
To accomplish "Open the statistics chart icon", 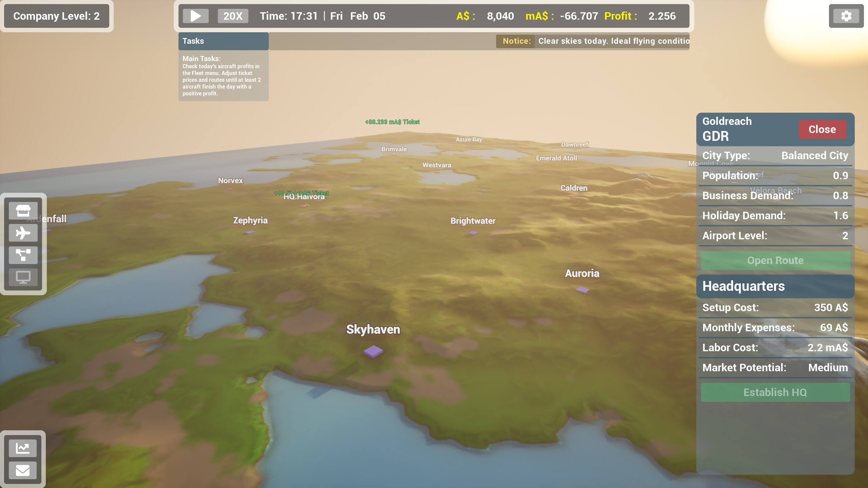I will tap(23, 448).
